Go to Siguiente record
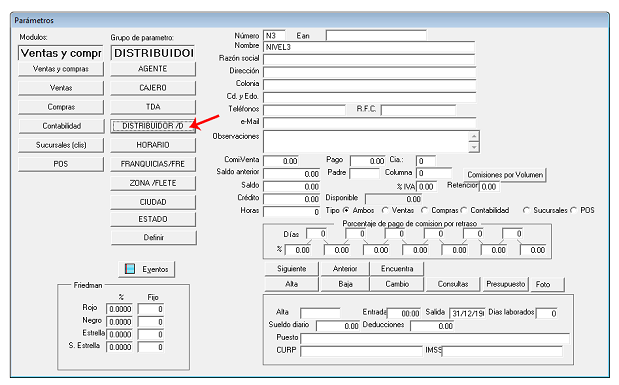 pos(291,269)
